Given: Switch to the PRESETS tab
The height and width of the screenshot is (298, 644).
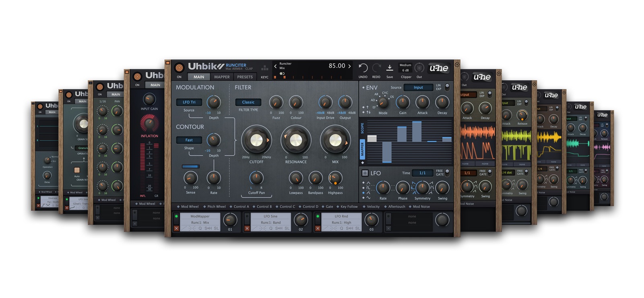Looking at the screenshot, I should (x=245, y=77).
